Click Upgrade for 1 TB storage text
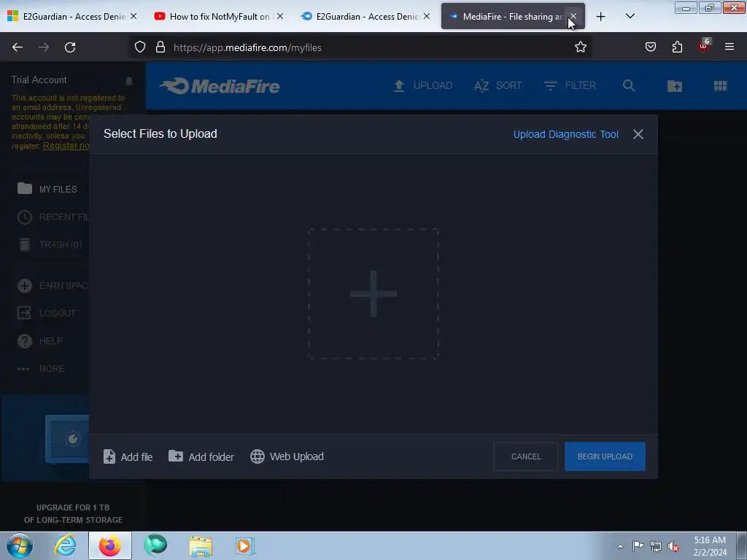 tap(73, 514)
